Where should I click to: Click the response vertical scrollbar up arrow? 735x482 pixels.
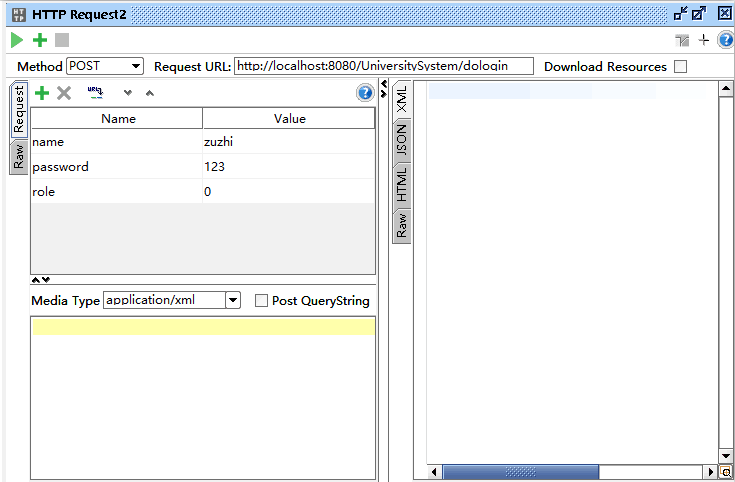point(726,89)
